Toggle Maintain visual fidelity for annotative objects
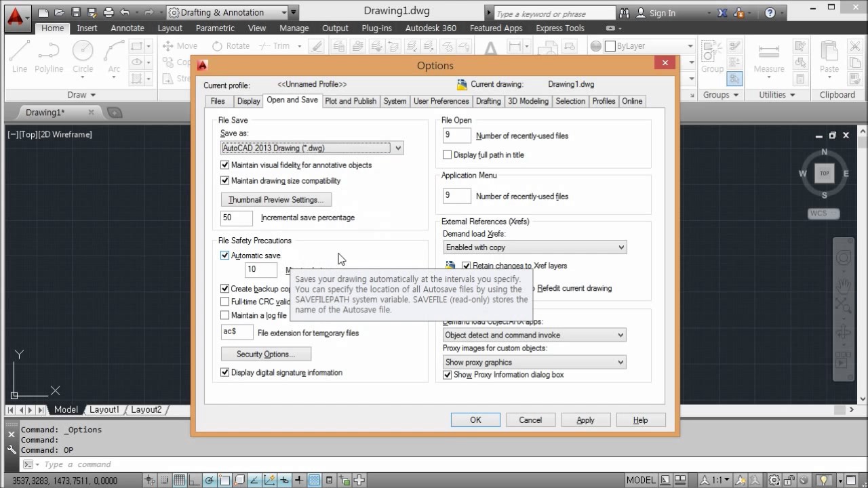Screen dimensions: 868x488 (225, 165)
